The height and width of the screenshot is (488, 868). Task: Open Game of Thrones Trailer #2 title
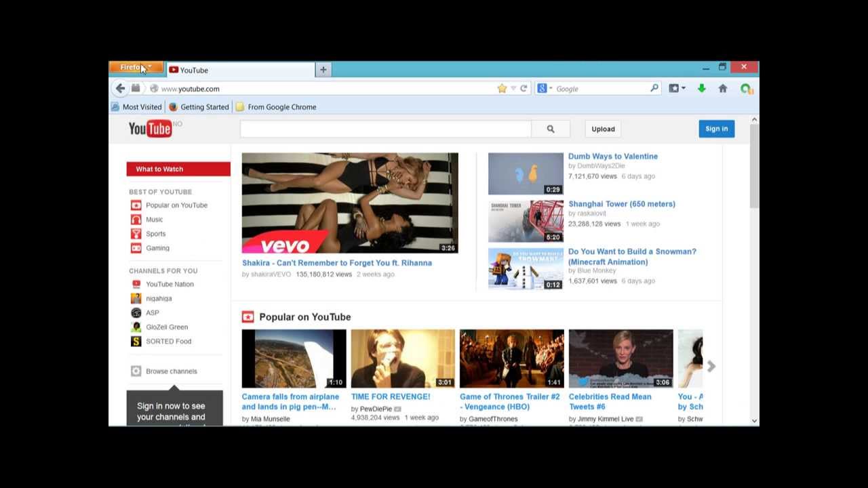tap(510, 402)
